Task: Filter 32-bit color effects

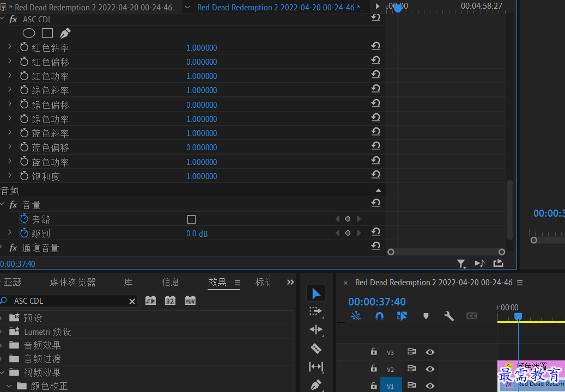Action: click(170, 301)
